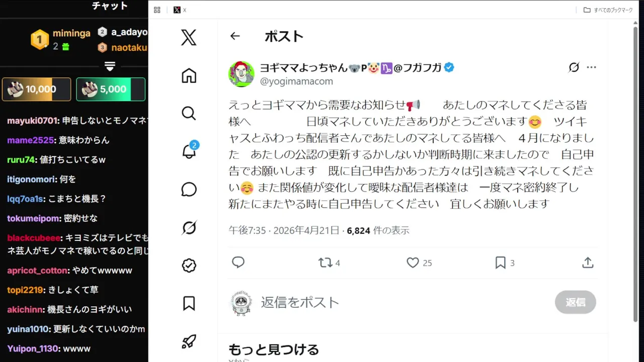
Task: Open the three-dot more menu on post
Action: [592, 67]
